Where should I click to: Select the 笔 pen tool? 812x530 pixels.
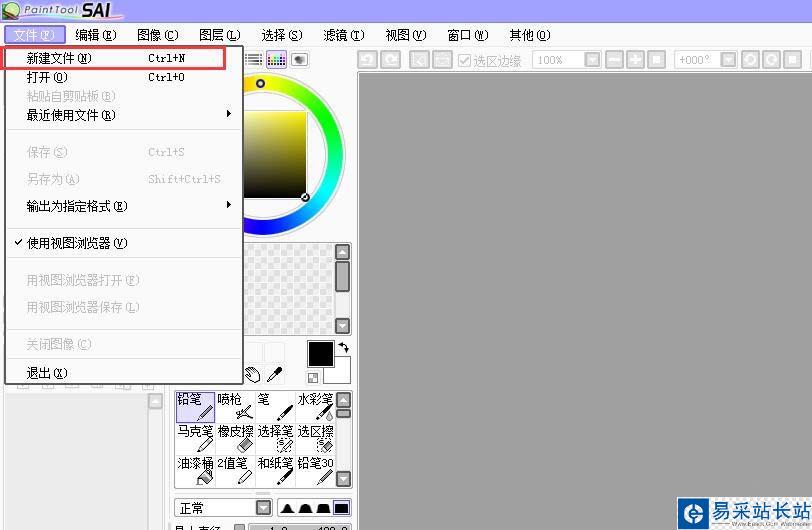point(276,407)
